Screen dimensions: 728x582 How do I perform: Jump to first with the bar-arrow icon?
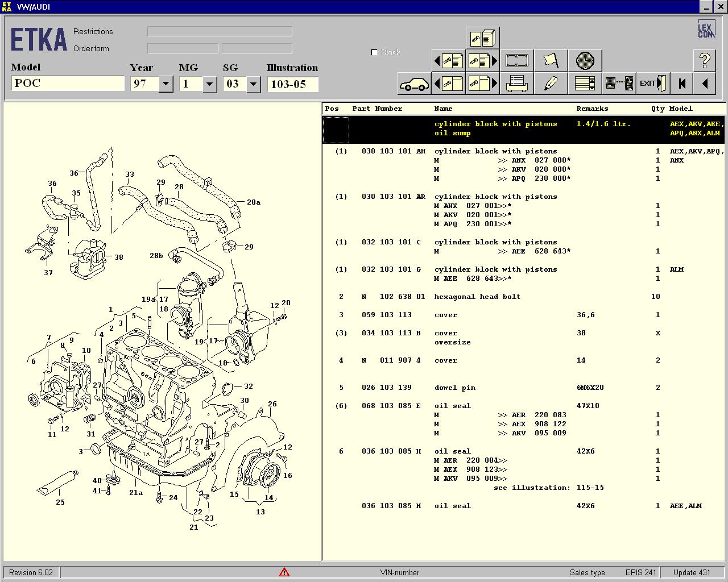point(681,84)
